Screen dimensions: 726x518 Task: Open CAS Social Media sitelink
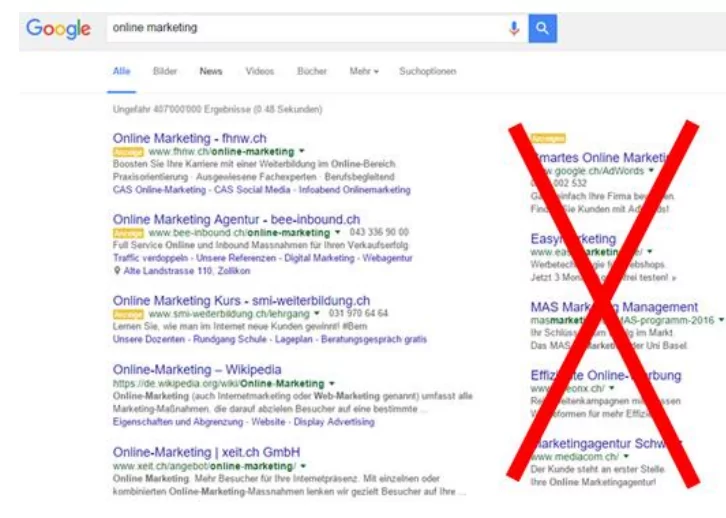[252, 190]
